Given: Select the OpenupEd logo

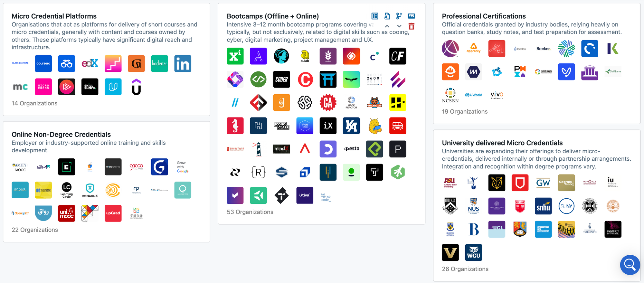Looking at the screenshot, I should tap(20, 213).
